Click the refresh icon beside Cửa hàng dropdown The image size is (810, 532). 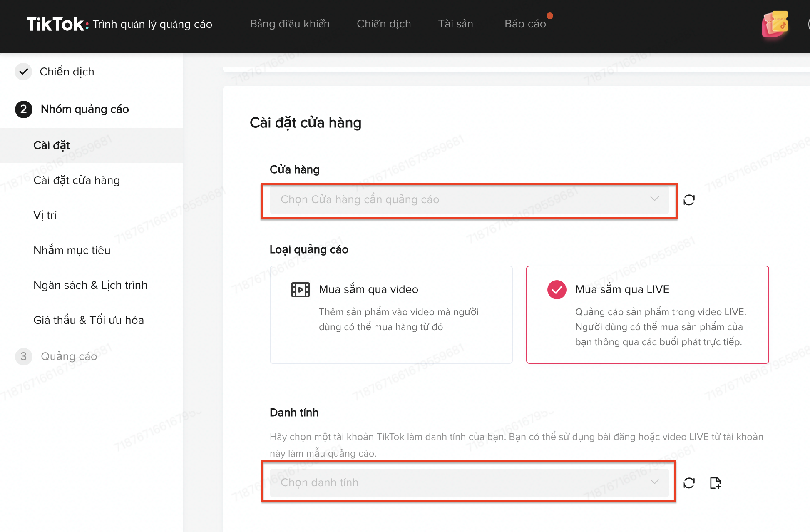(x=689, y=200)
